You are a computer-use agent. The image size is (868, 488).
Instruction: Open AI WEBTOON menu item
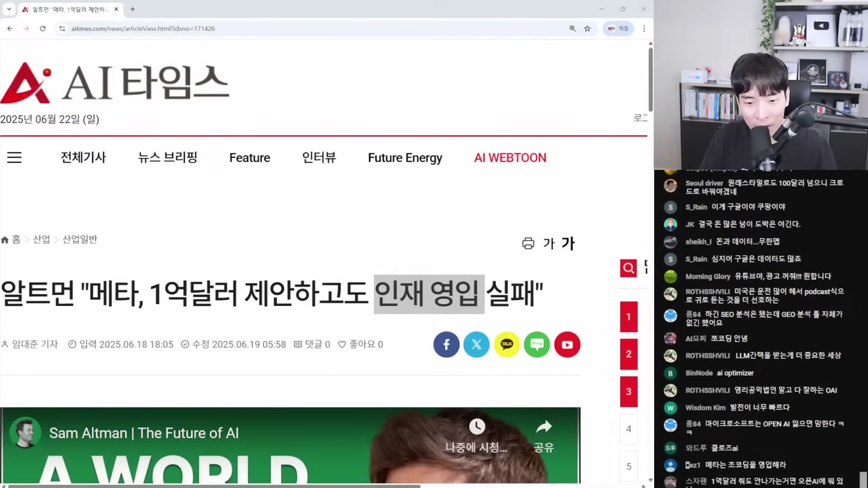[x=510, y=158]
